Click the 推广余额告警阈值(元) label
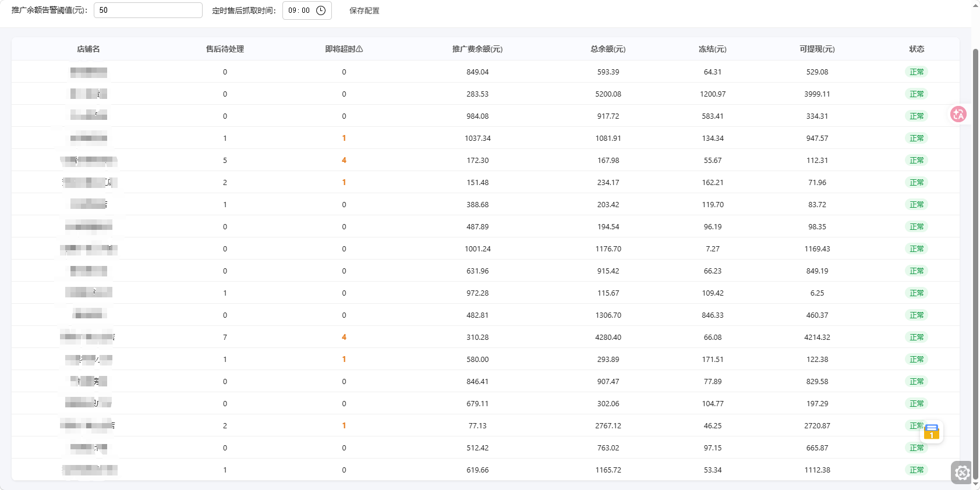Image resolution: width=980 pixels, height=490 pixels. 49,10
